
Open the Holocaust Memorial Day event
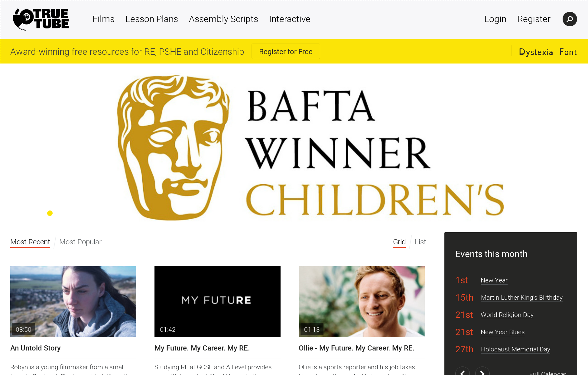(515, 350)
